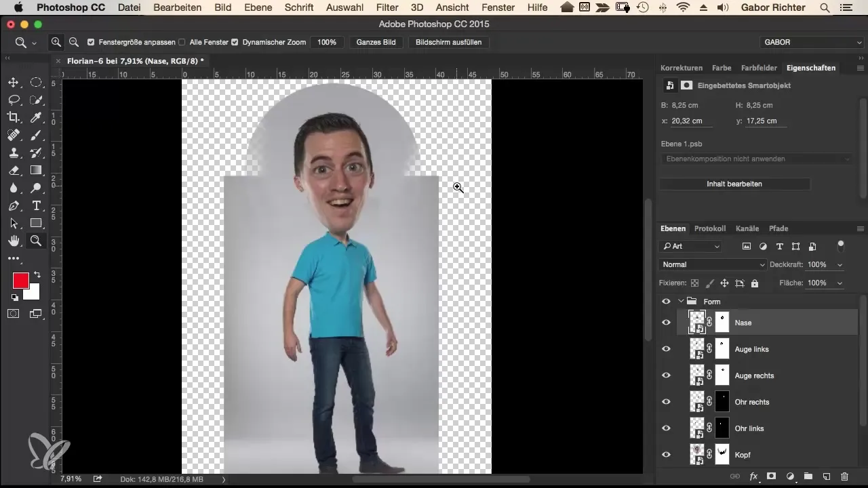The image size is (868, 488).
Task: Click the Bildschirm ausfüllen button
Action: tap(449, 42)
